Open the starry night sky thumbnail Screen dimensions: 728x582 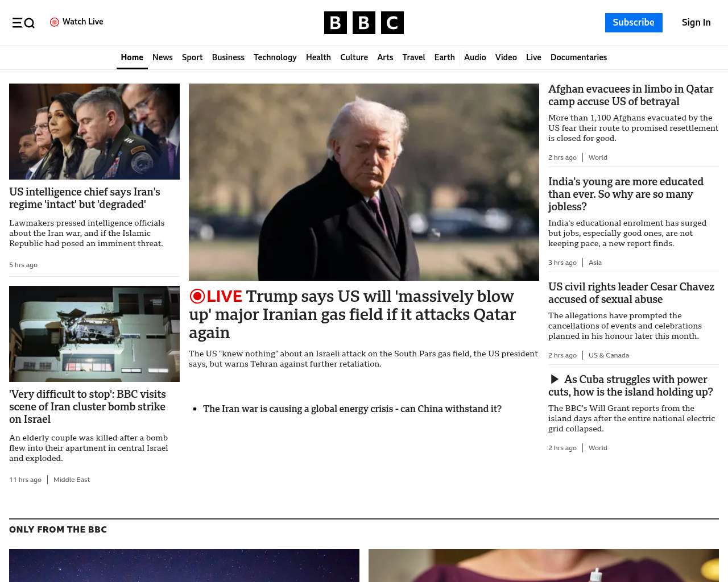coord(184,566)
